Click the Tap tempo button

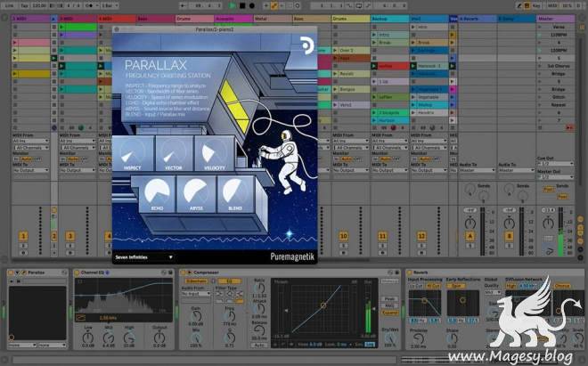[24, 5]
